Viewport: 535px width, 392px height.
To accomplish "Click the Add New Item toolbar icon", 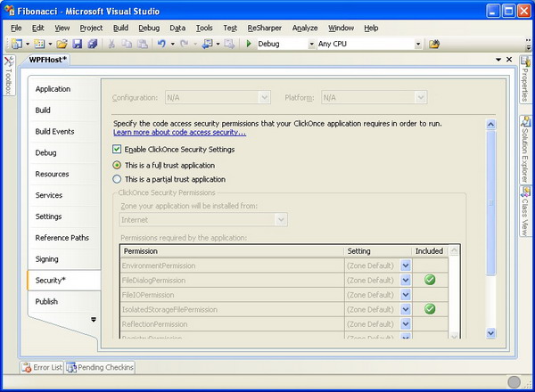I will coord(39,44).
